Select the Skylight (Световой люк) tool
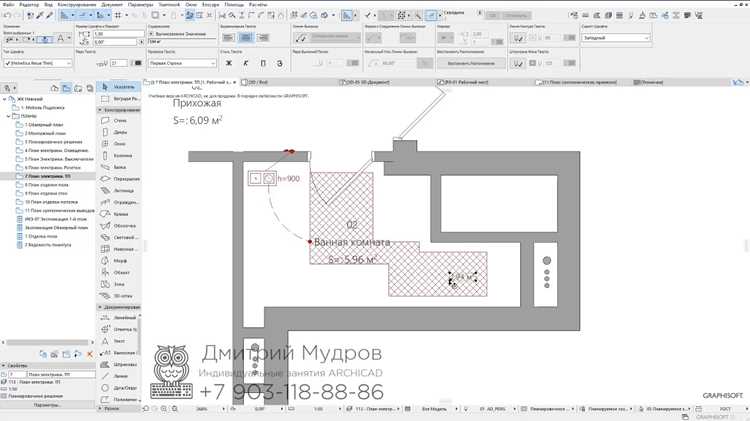Viewport: 750px width, 421px height. coord(119,237)
